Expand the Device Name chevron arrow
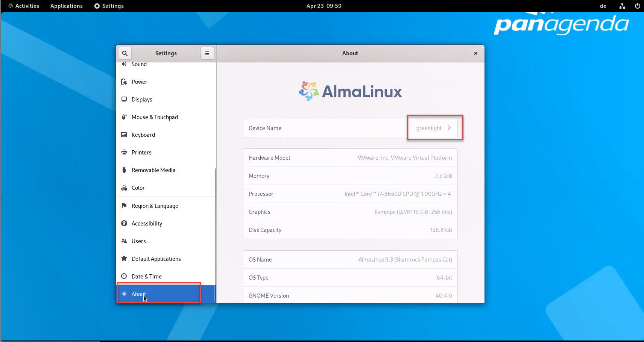The image size is (644, 342). pyautogui.click(x=449, y=128)
